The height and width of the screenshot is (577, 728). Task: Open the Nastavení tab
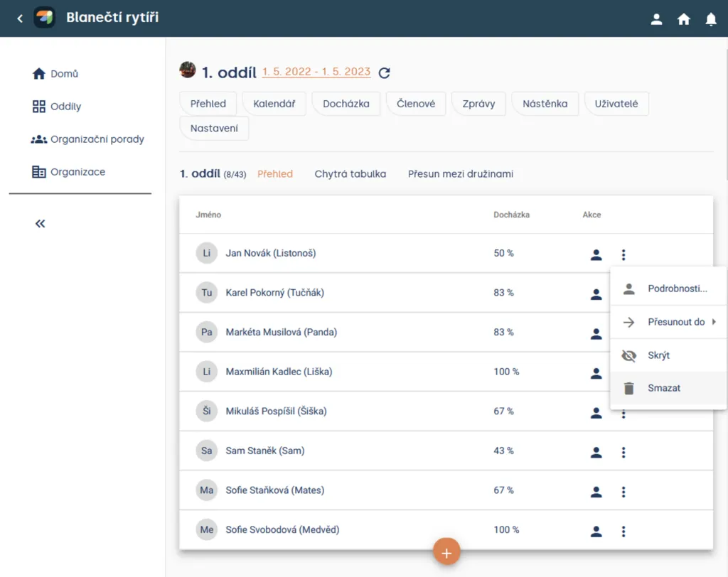pyautogui.click(x=214, y=128)
